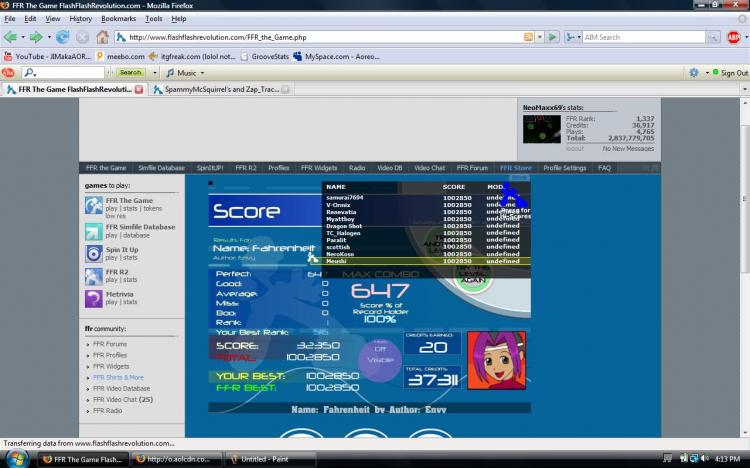The height and width of the screenshot is (468, 750).
Task: Open the View menu
Action: pyautogui.click(x=53, y=19)
